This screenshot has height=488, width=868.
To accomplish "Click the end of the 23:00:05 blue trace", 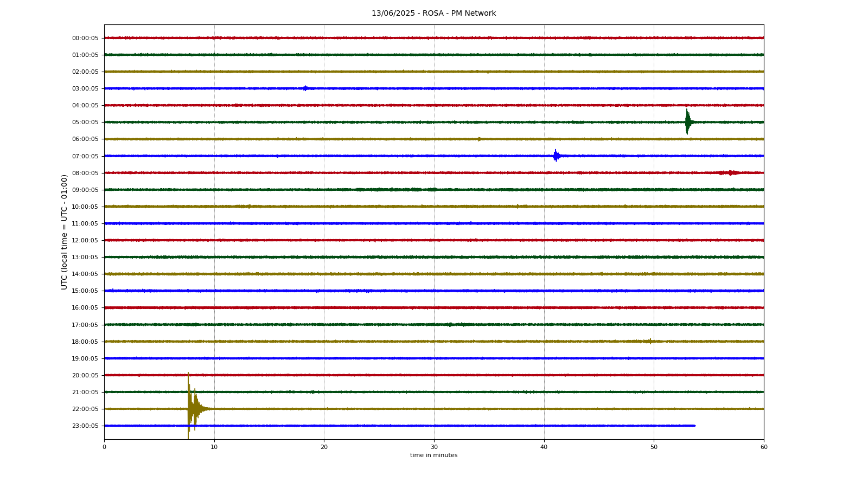I will point(694,426).
